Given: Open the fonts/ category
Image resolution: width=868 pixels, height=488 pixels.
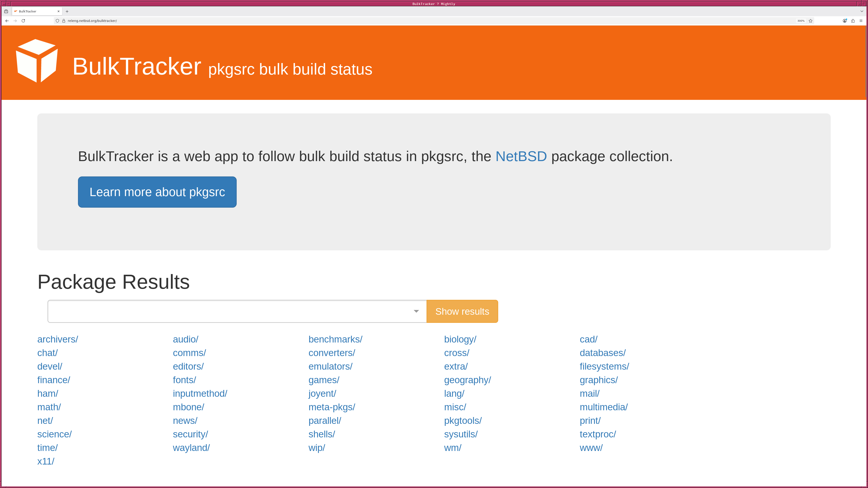Looking at the screenshot, I should pos(185,380).
